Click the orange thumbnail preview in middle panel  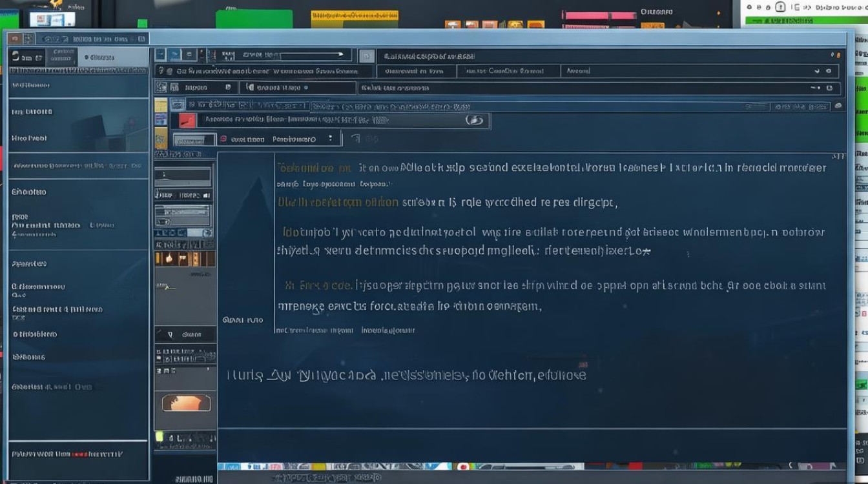(187, 403)
